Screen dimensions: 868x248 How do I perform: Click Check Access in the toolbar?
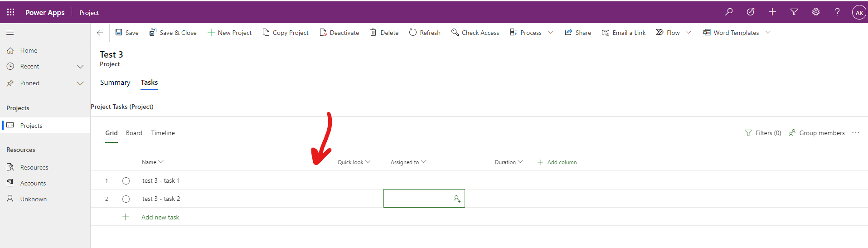pos(475,33)
